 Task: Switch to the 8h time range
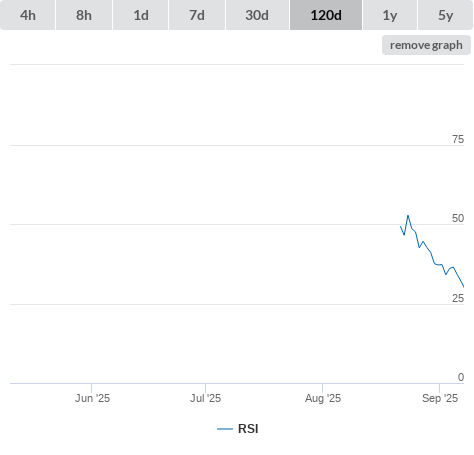84,15
